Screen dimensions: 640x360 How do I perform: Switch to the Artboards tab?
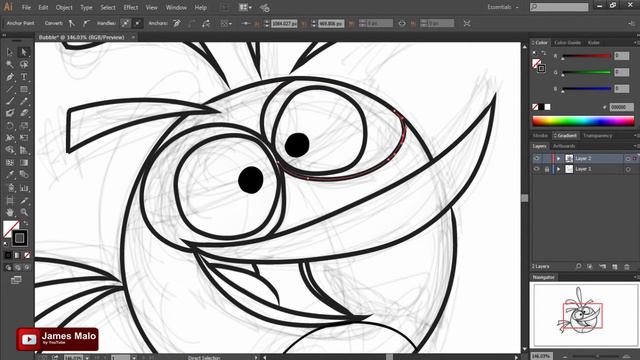(x=564, y=146)
